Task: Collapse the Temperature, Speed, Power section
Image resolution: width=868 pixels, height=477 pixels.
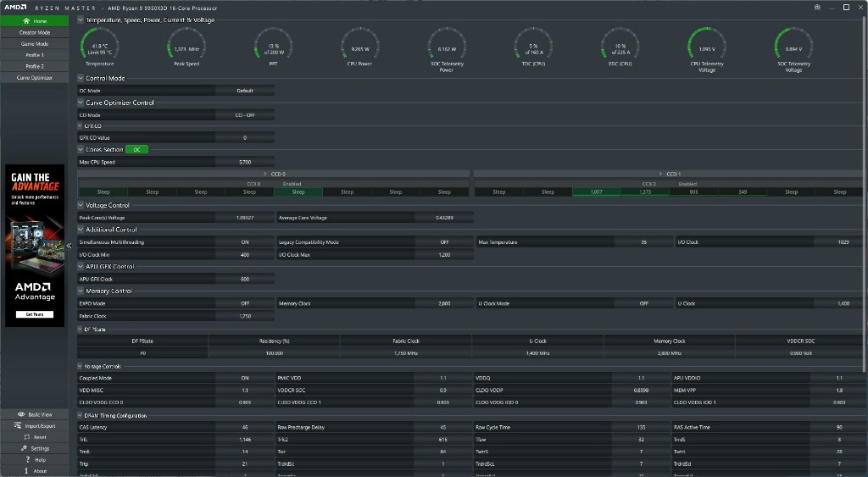Action: (x=81, y=19)
